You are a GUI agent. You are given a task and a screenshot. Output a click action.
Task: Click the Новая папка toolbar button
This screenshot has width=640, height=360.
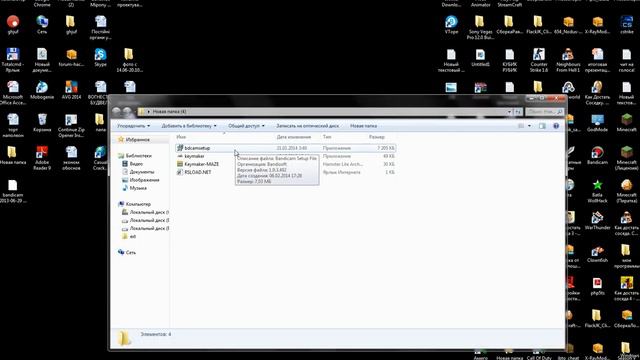coord(363,126)
